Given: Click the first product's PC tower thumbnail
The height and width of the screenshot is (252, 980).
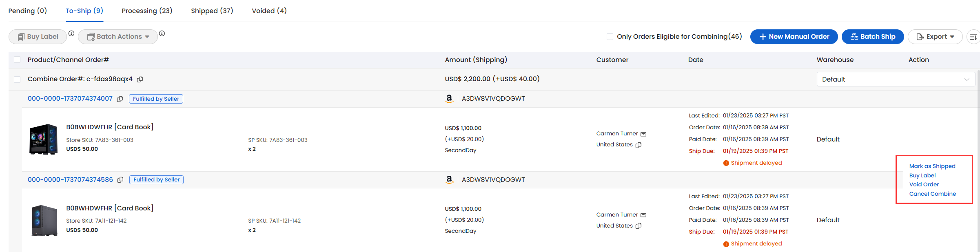Looking at the screenshot, I should click(x=43, y=139).
